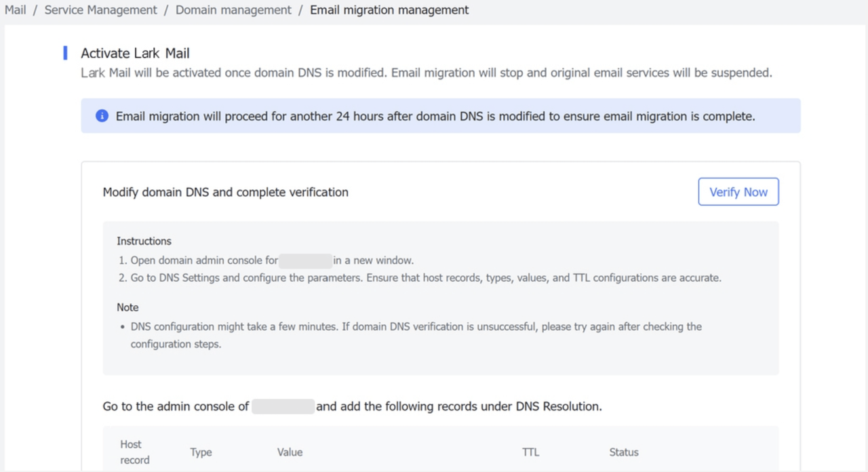Select Email migration management breadcrumb item
868x472 pixels.
tap(389, 9)
